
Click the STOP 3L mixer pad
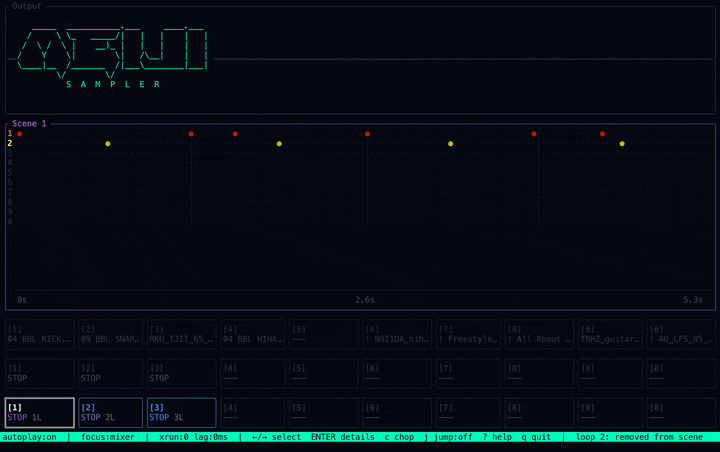coord(181,412)
